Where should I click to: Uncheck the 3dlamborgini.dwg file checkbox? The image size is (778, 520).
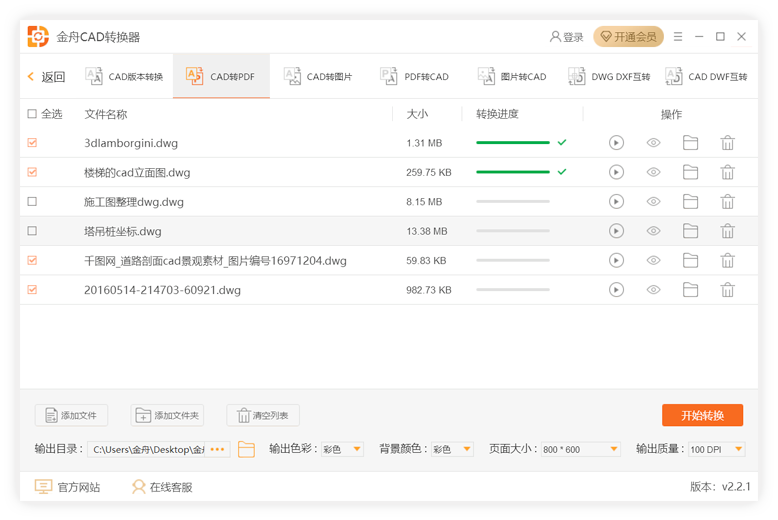point(32,143)
